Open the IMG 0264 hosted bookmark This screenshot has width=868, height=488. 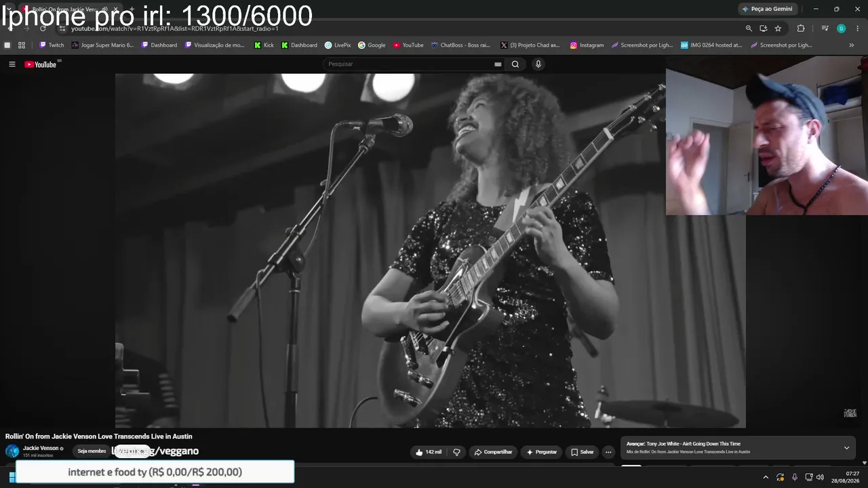pyautogui.click(x=711, y=45)
